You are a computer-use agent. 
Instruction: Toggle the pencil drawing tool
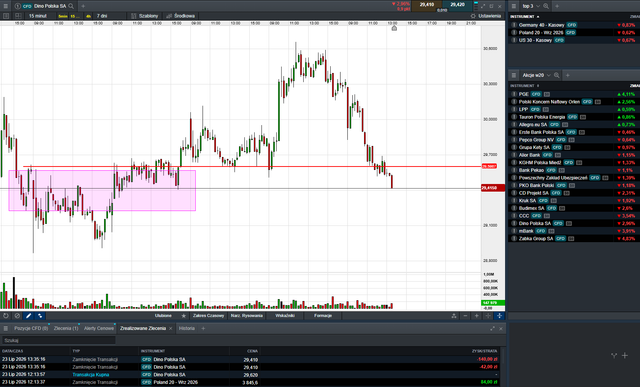coord(29,316)
